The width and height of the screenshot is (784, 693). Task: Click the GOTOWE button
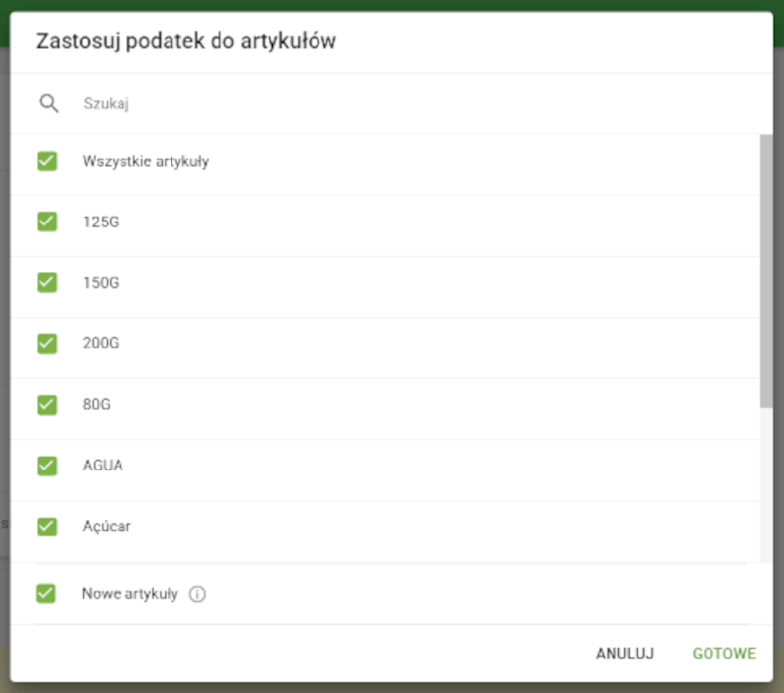[723, 653]
